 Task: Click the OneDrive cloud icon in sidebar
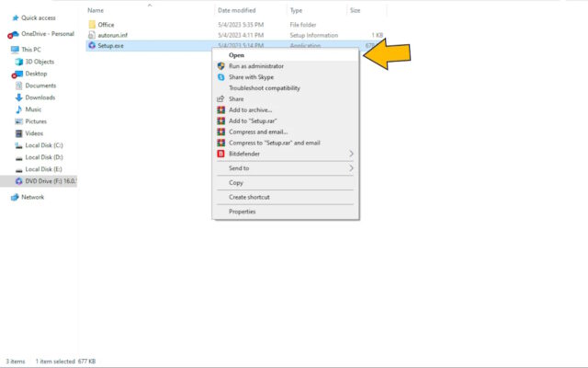[14, 34]
